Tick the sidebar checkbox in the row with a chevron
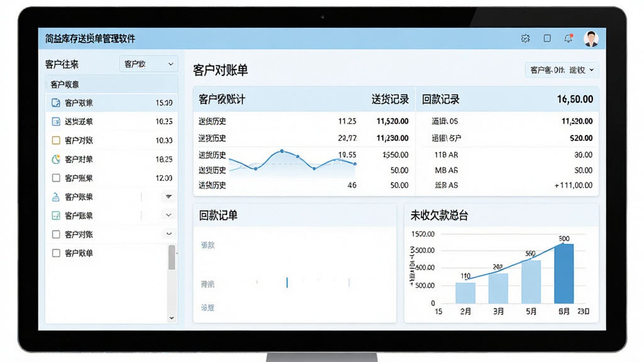 point(56,234)
